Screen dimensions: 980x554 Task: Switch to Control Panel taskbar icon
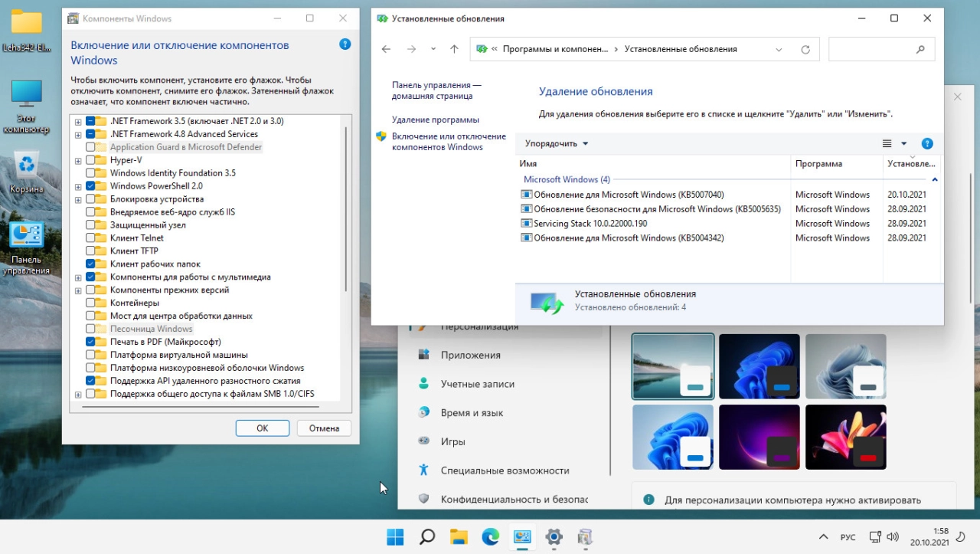522,537
